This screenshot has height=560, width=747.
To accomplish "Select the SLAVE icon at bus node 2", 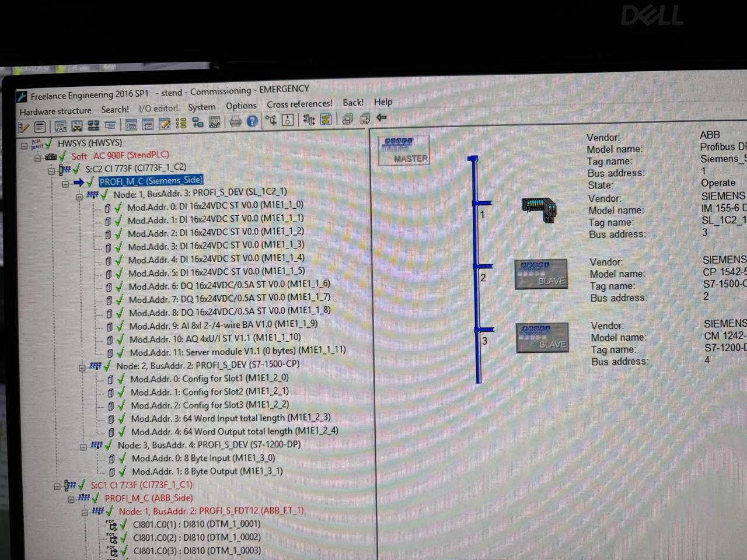I will coord(541,274).
